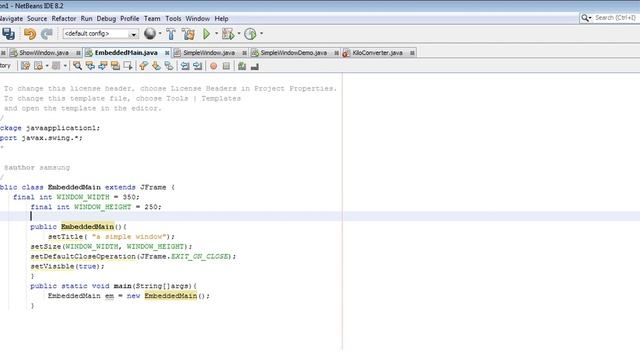Click the History view button

point(6,66)
